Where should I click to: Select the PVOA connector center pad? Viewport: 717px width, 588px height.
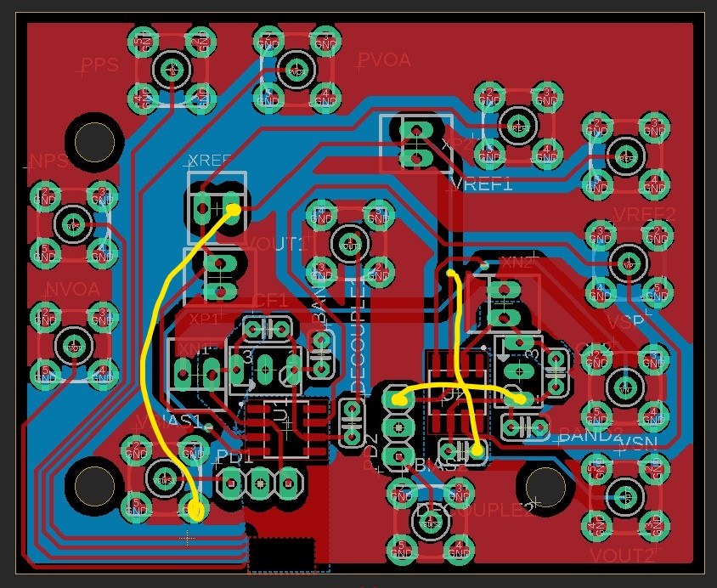296,71
